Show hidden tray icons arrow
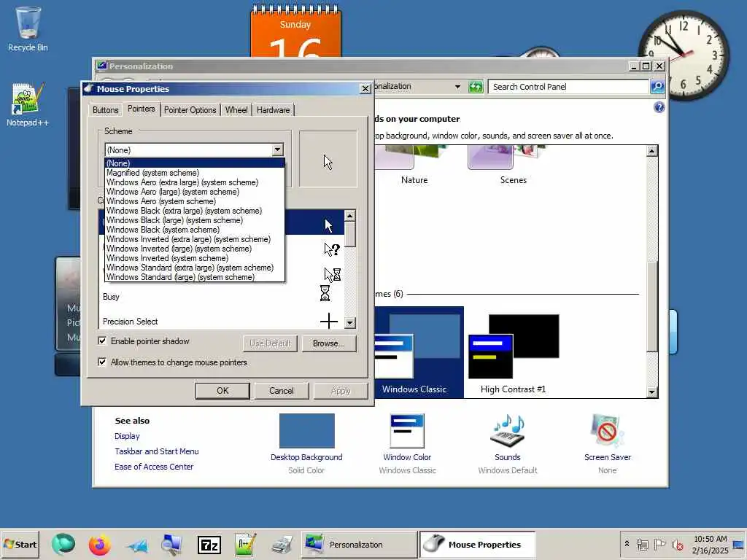The height and width of the screenshot is (560, 747). 627,543
